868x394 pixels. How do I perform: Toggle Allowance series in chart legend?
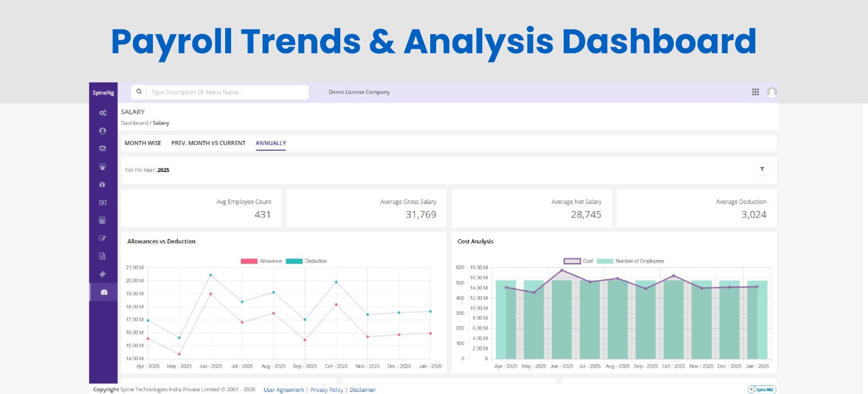261,261
